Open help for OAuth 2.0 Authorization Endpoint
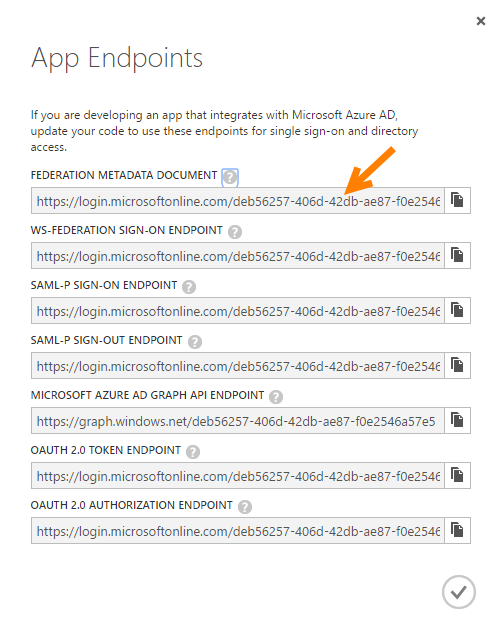502x635 pixels. [x=245, y=507]
